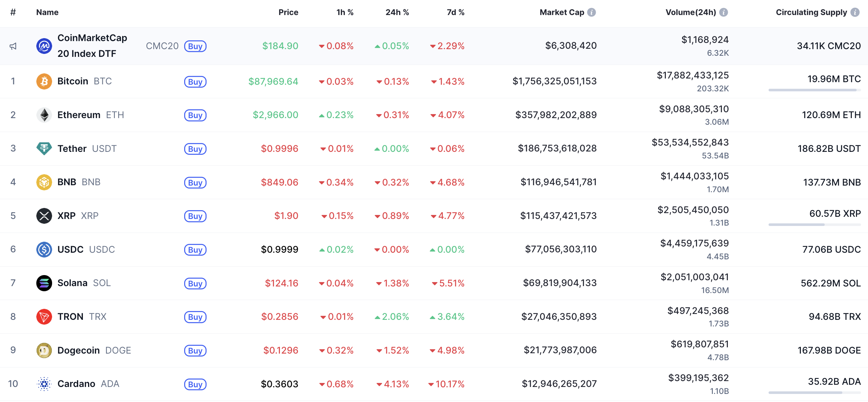This screenshot has width=868, height=402.
Task: Sort the table by Price column
Action: pyautogui.click(x=288, y=12)
